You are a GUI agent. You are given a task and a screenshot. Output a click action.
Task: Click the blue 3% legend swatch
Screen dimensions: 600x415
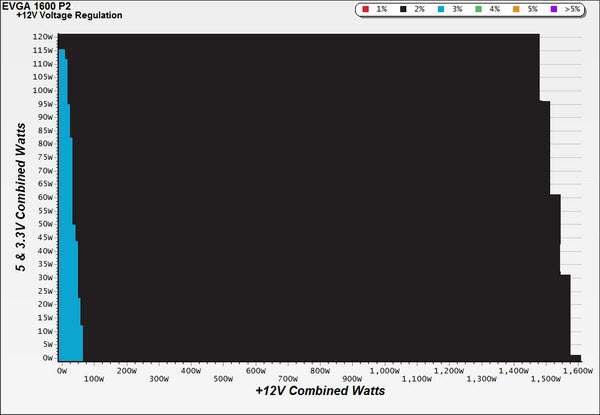coord(441,9)
